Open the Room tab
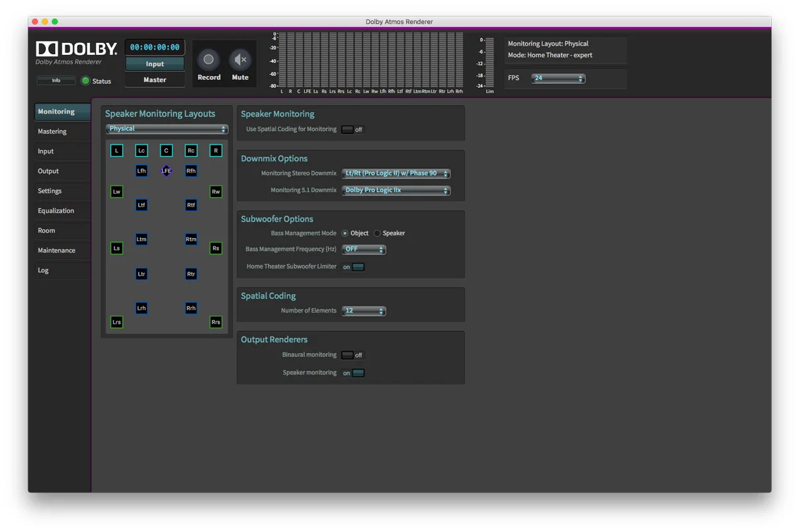799x532 pixels. point(62,231)
